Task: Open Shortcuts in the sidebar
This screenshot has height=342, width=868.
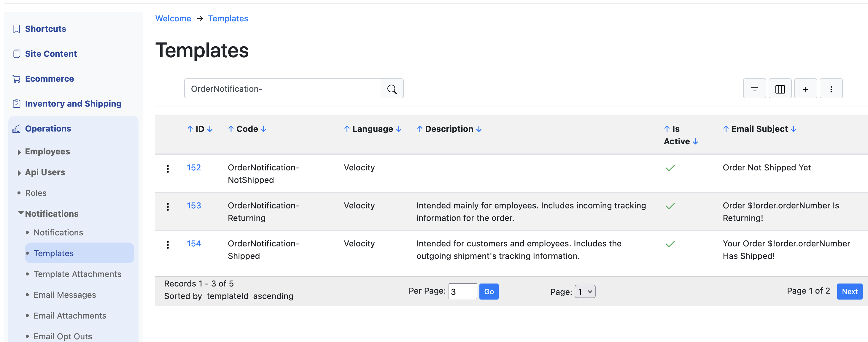Action: coord(45,29)
